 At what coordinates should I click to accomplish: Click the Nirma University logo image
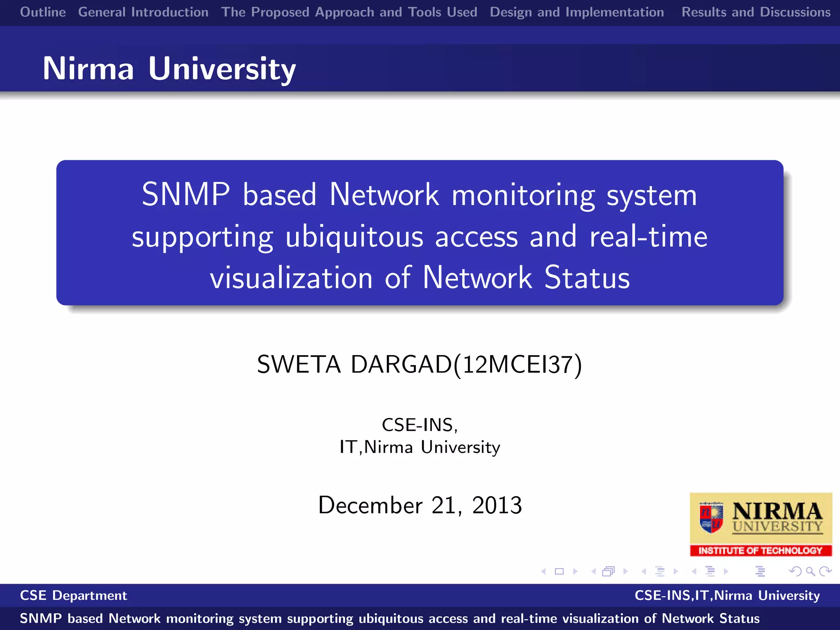pyautogui.click(x=760, y=524)
